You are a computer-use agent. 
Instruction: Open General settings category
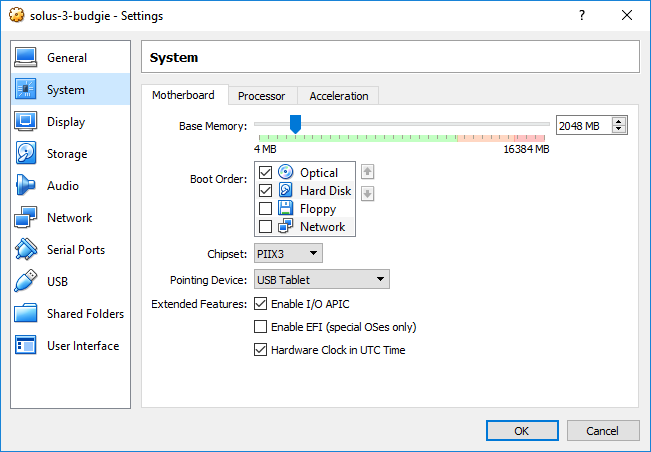[x=71, y=57]
